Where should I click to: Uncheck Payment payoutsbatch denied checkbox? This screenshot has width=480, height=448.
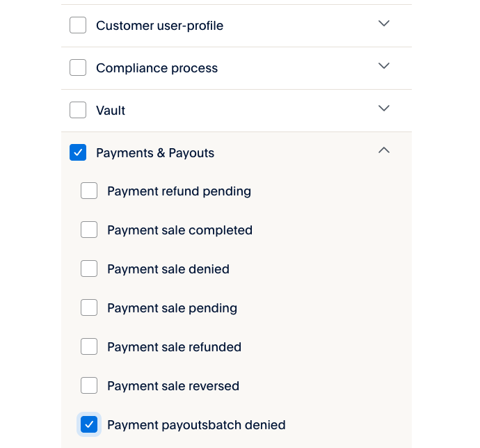pyautogui.click(x=89, y=425)
